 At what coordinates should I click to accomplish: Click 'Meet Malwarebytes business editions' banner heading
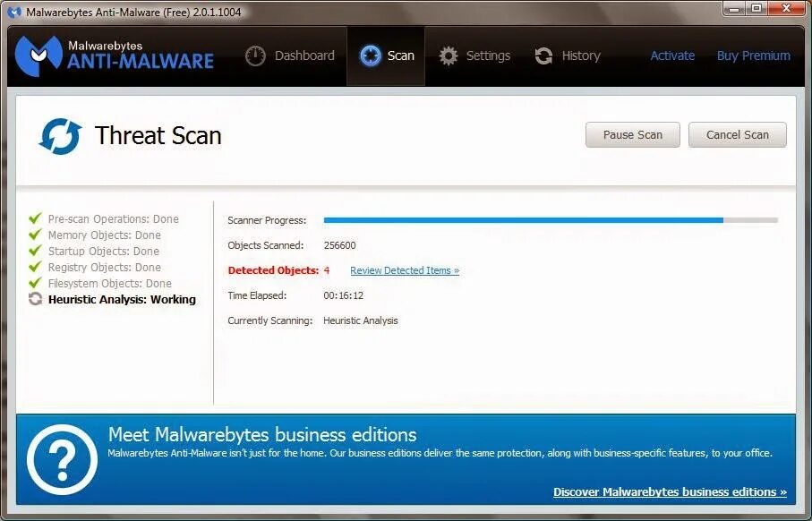point(262,434)
